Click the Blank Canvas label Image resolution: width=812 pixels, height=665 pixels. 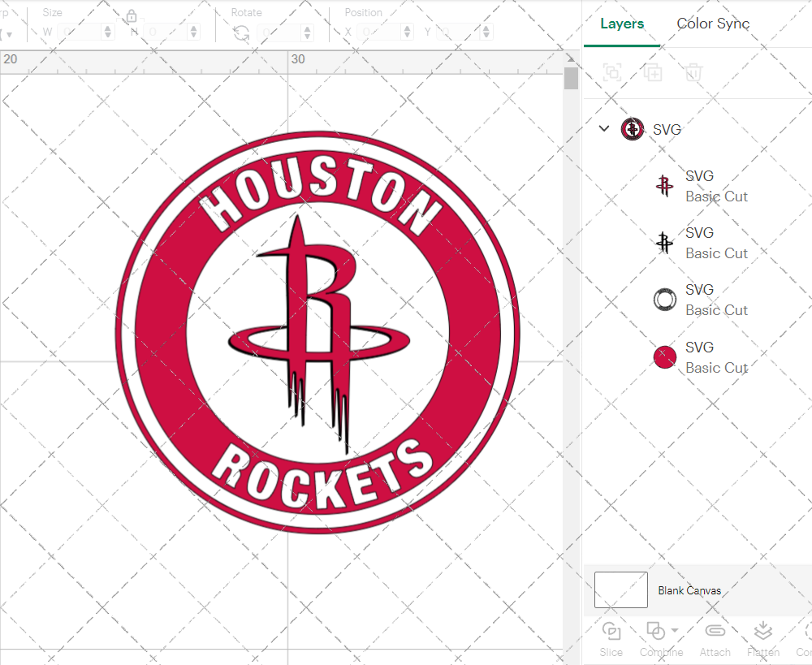click(689, 590)
